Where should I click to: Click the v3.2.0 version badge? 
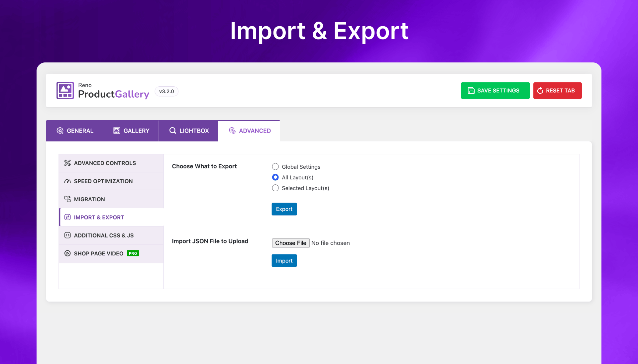tap(166, 91)
